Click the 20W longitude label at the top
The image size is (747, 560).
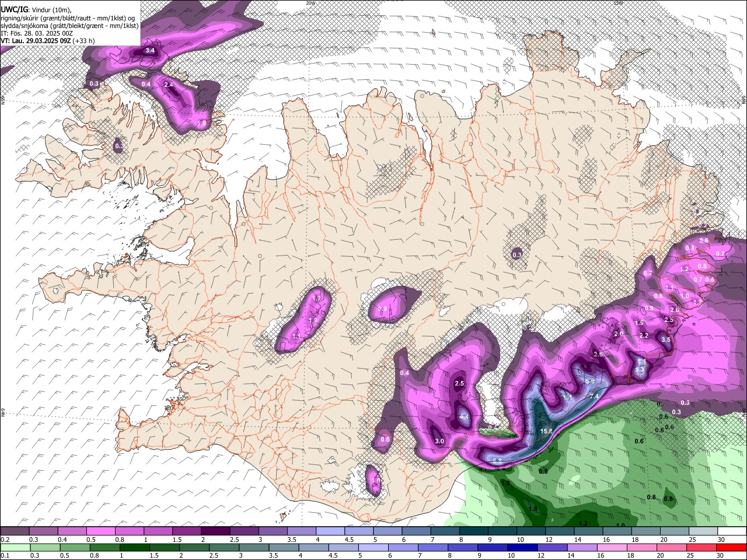coord(310,3)
